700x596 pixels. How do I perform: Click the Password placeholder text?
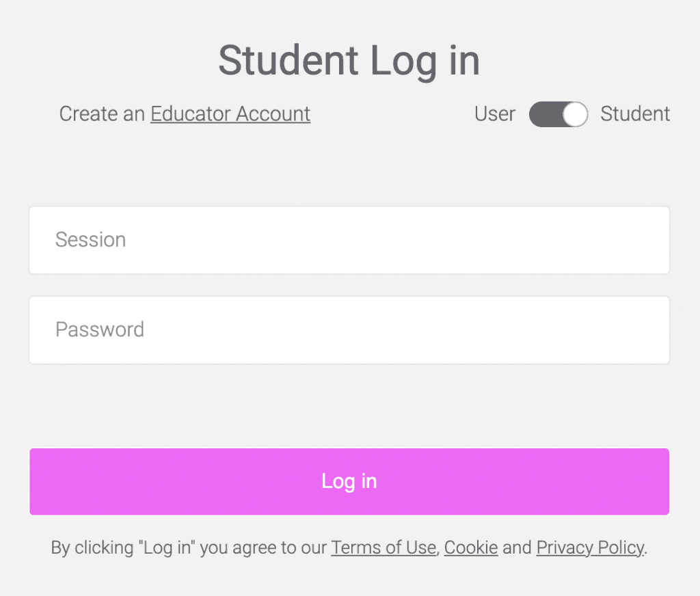click(100, 330)
